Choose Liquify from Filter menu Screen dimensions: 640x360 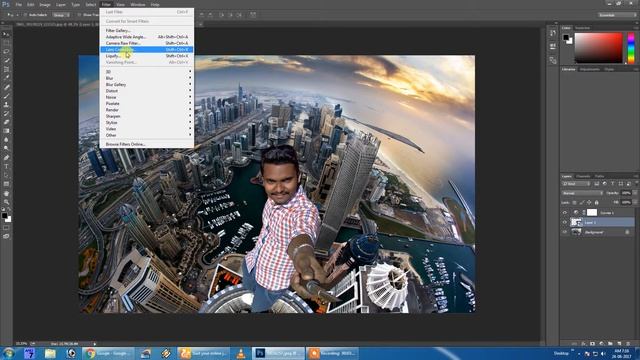pos(147,56)
